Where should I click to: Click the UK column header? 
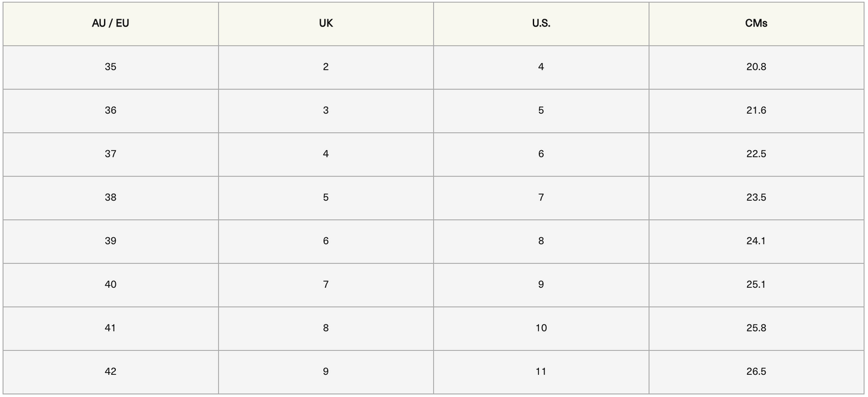pyautogui.click(x=326, y=24)
